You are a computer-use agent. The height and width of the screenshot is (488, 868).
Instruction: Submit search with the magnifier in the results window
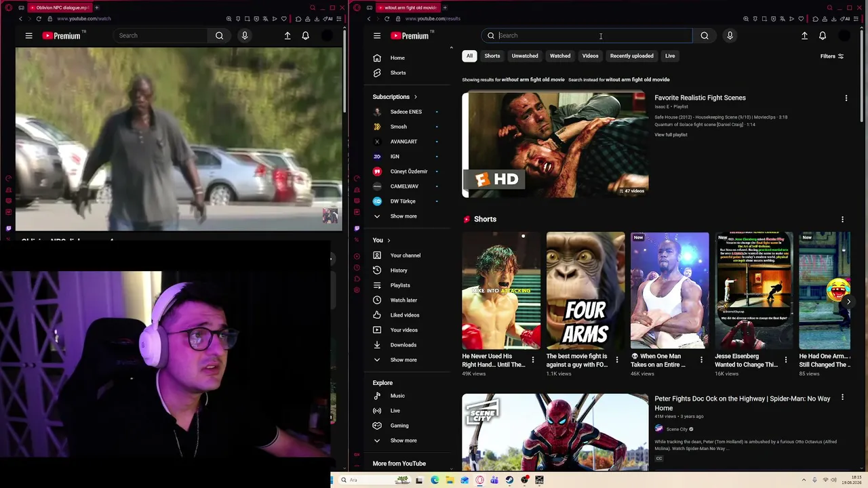coord(705,35)
